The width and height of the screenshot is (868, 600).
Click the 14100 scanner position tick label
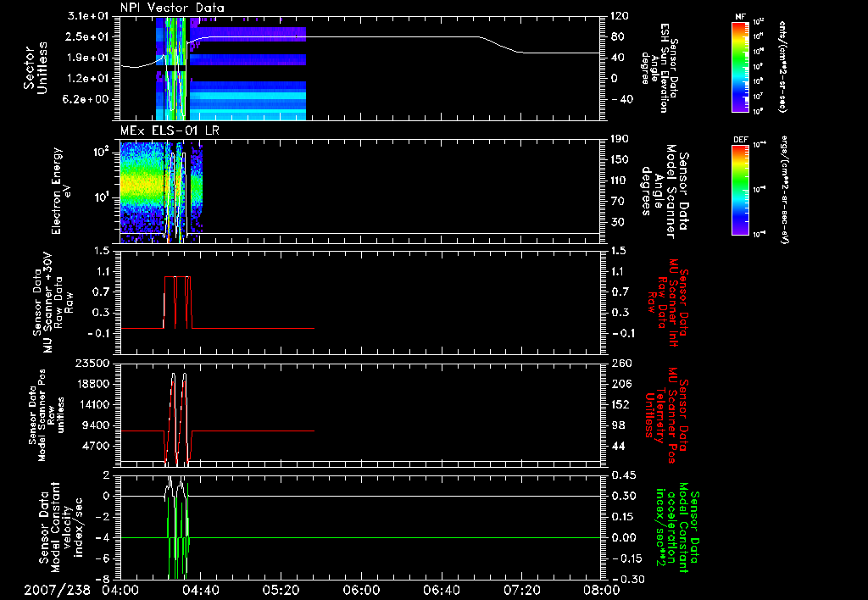pyautogui.click(x=92, y=404)
